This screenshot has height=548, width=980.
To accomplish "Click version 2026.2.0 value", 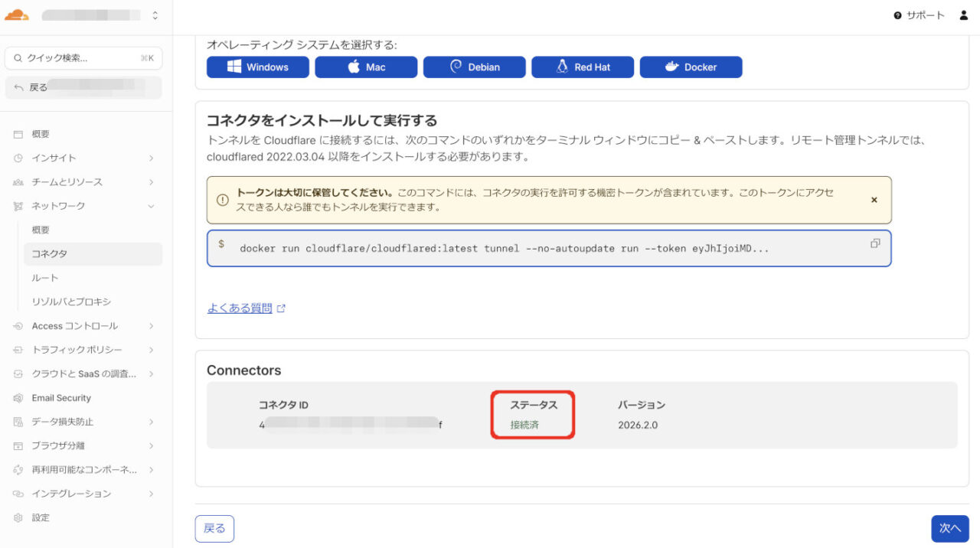I will click(x=638, y=425).
